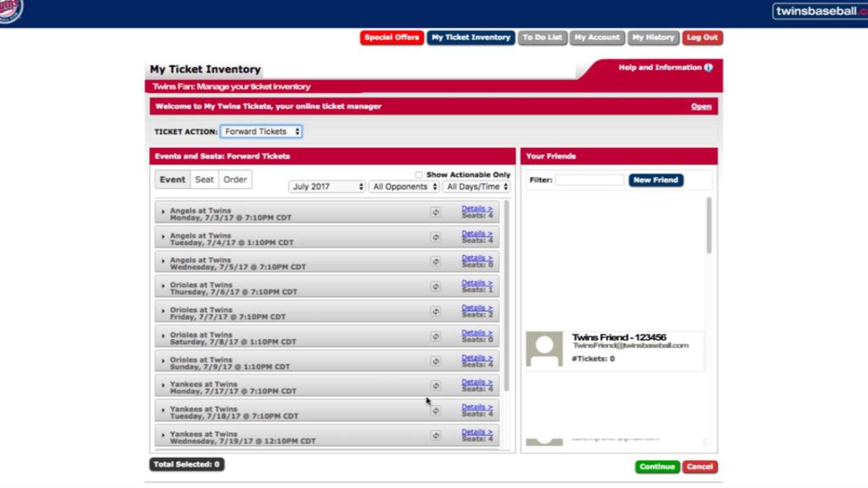
Task: Click refresh icon for Angels Monday 7/3/17 game
Action: click(x=435, y=212)
